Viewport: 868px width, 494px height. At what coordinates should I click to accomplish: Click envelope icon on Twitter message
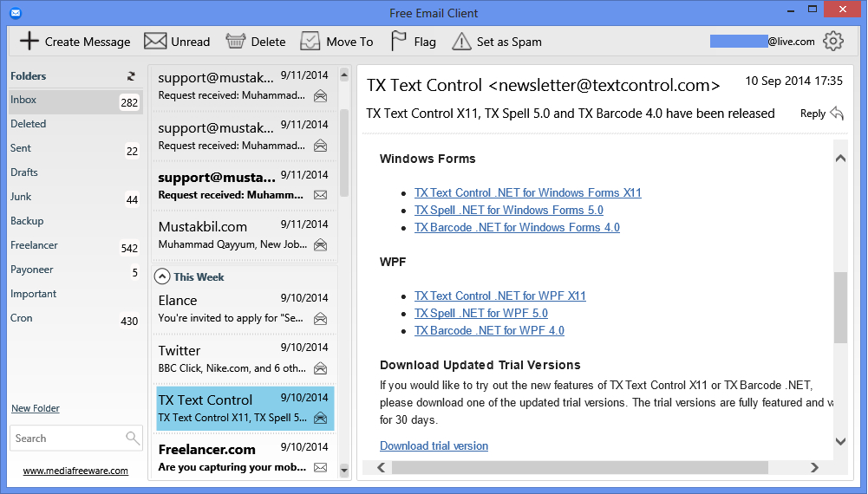(x=321, y=368)
